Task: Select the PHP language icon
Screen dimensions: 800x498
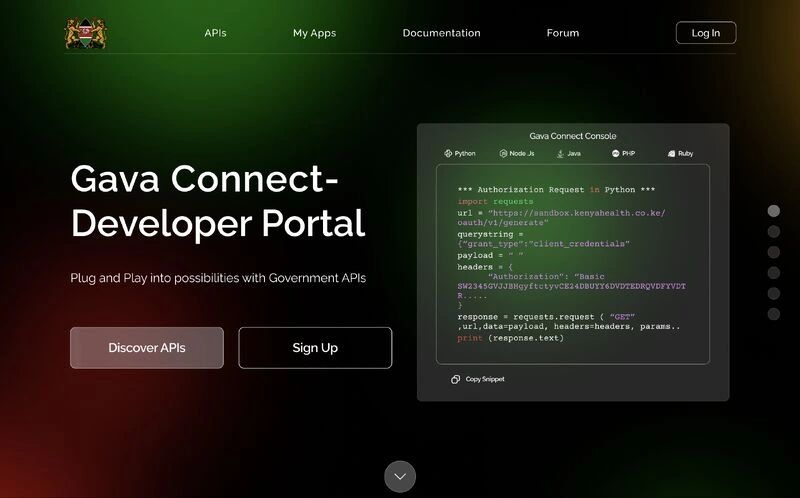Action: 616,154
